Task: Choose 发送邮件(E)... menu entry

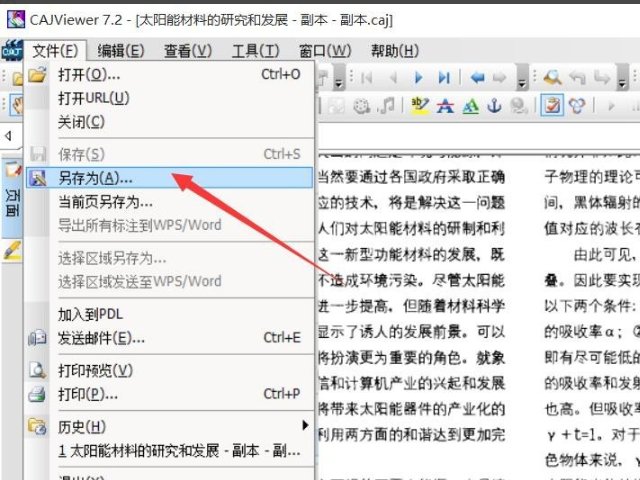Action: (x=169, y=338)
